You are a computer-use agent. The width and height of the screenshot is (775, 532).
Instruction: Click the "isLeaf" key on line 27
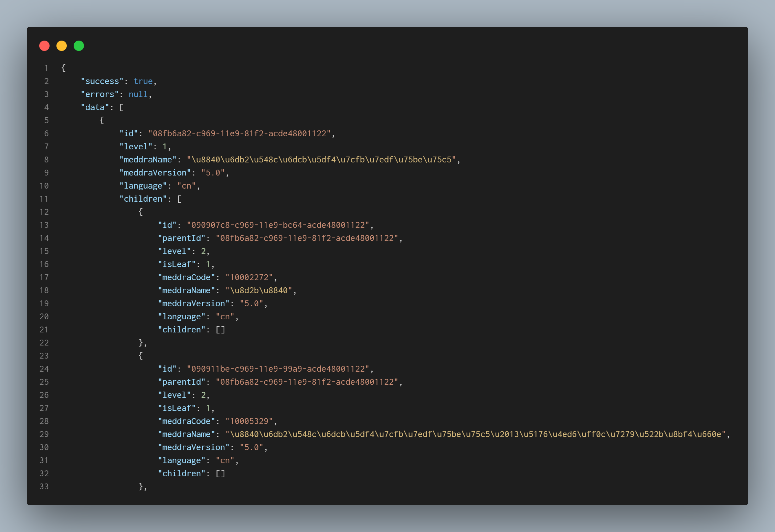tap(177, 408)
